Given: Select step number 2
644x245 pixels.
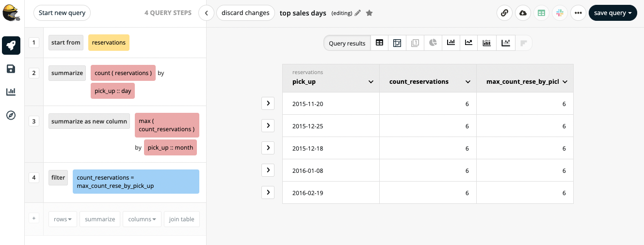Looking at the screenshot, I should coord(34,73).
